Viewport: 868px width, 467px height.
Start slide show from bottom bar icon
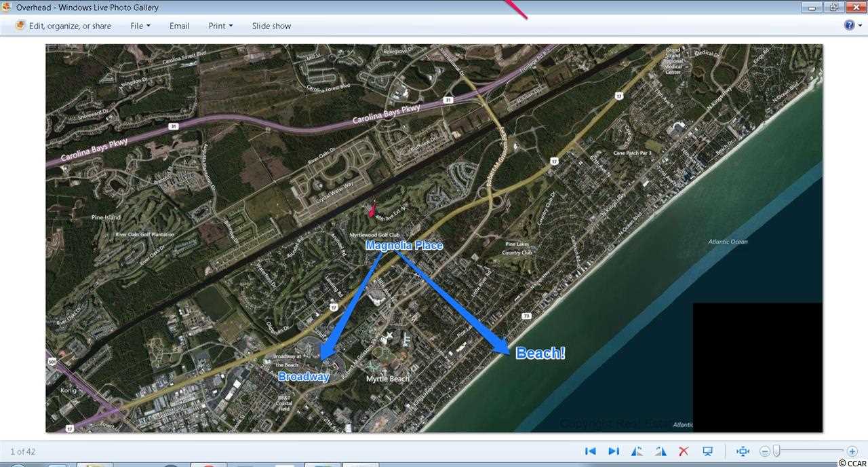tap(707, 451)
